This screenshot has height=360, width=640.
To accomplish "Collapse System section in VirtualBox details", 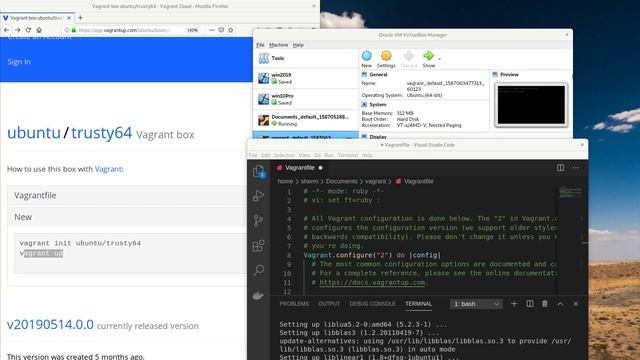I will tap(378, 105).
